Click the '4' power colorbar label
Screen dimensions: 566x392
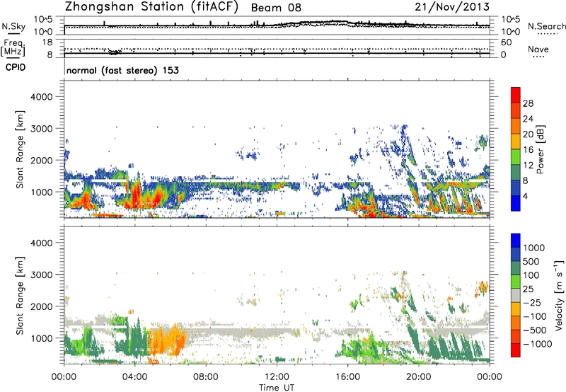(x=526, y=196)
